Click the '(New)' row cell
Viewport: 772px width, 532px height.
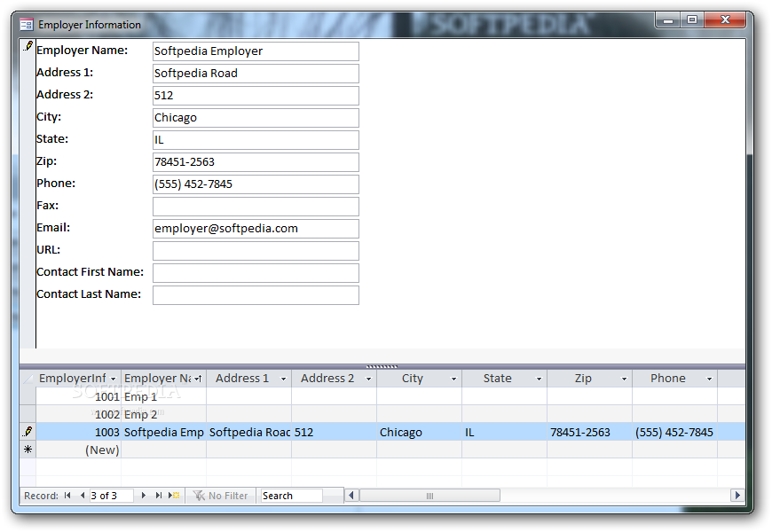[x=78, y=450]
